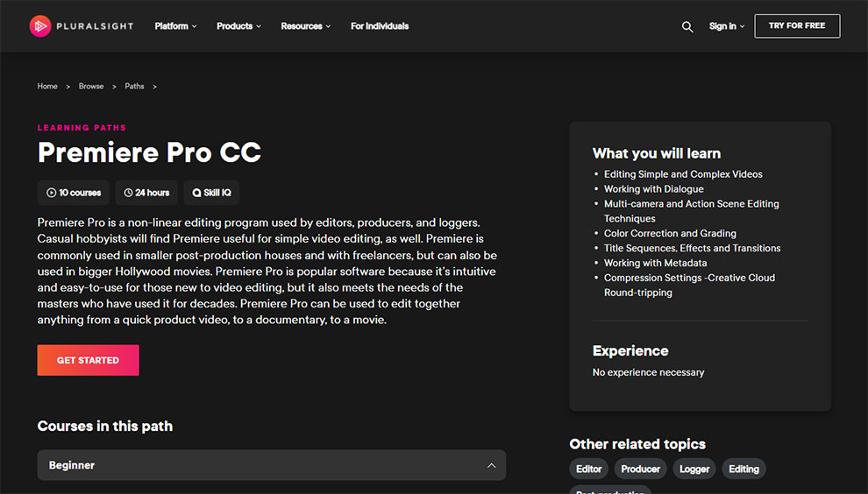868x494 pixels.
Task: Select the Producer related topic tag
Action: (x=641, y=469)
